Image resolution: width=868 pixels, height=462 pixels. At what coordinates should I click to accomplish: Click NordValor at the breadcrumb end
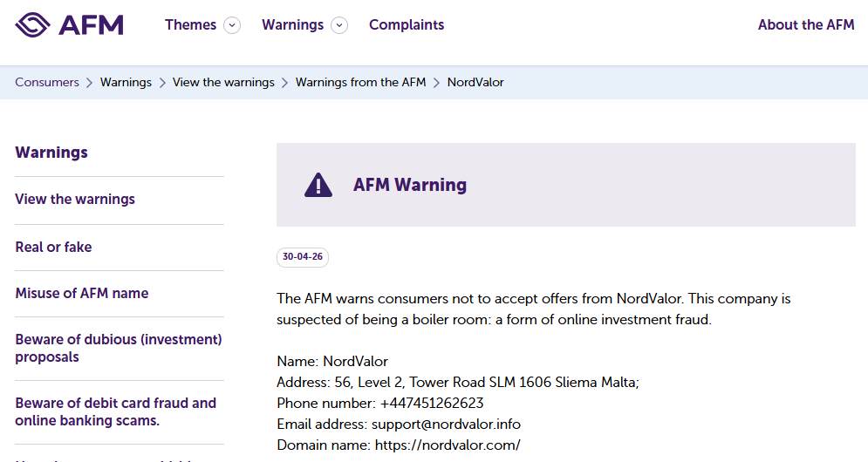coord(475,83)
